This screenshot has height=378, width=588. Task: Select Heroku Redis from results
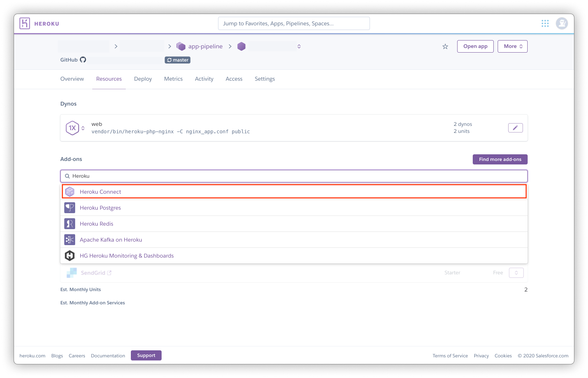pyautogui.click(x=294, y=224)
